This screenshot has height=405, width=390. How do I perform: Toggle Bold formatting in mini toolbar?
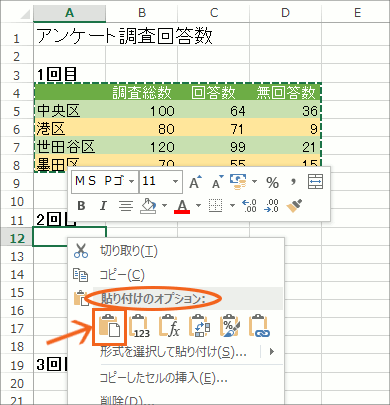[81, 206]
